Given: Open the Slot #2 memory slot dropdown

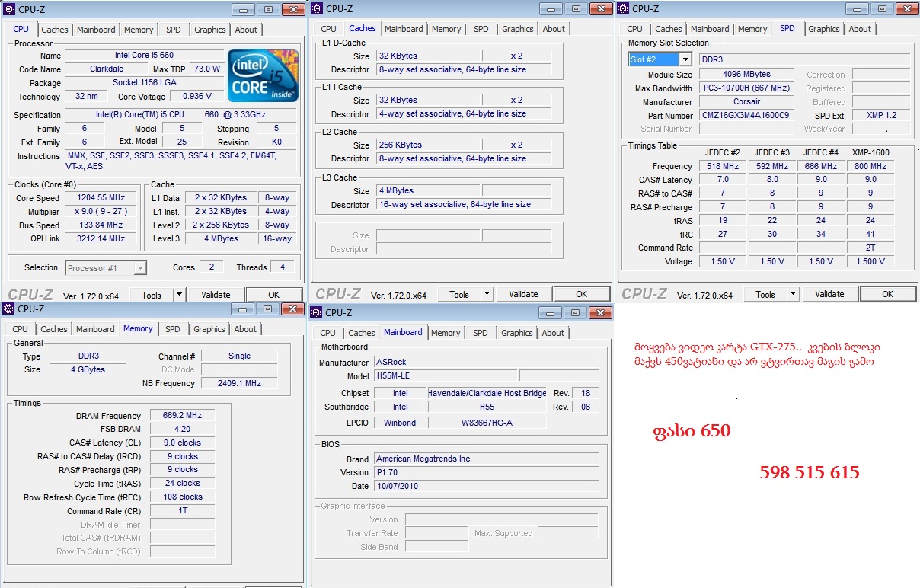Looking at the screenshot, I should (x=685, y=59).
